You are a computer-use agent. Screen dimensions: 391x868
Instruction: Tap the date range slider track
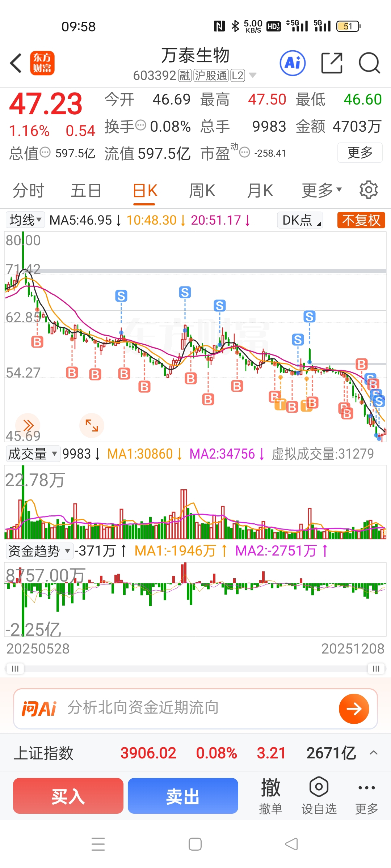click(195, 668)
